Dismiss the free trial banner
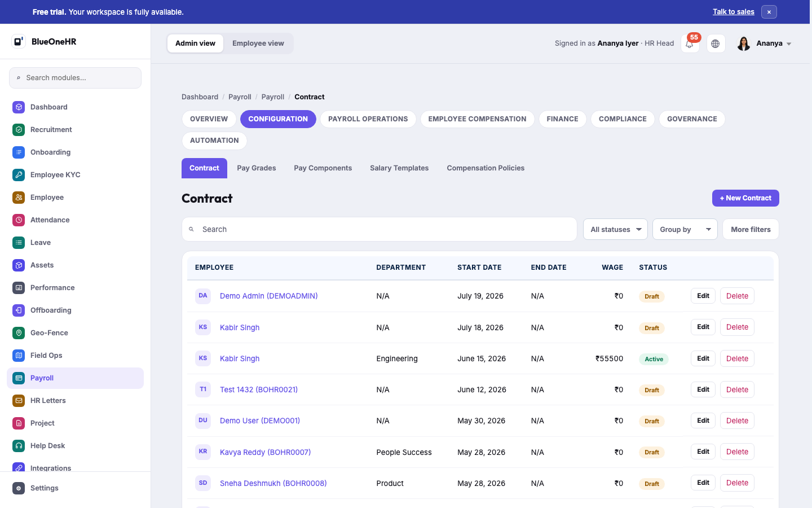Viewport: 812px width, 508px height. (769, 12)
